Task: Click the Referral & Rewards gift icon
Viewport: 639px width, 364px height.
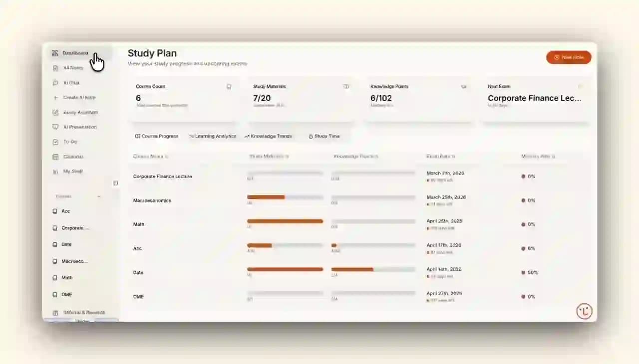Action: point(55,313)
